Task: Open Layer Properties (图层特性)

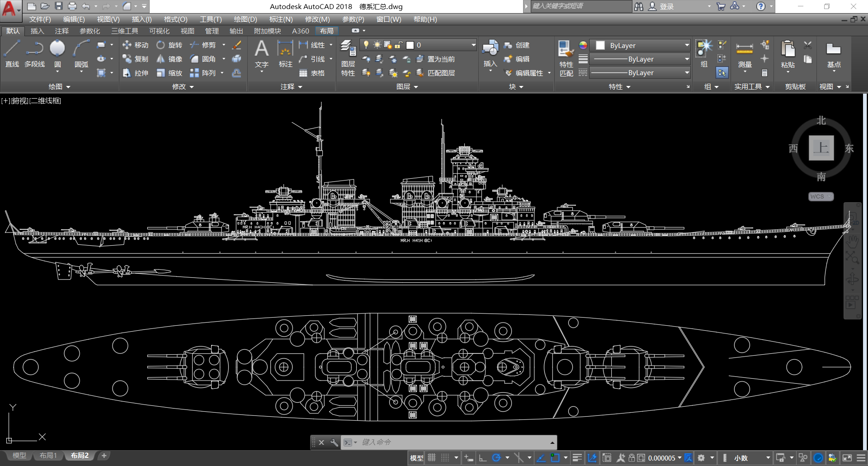Action: point(348,58)
